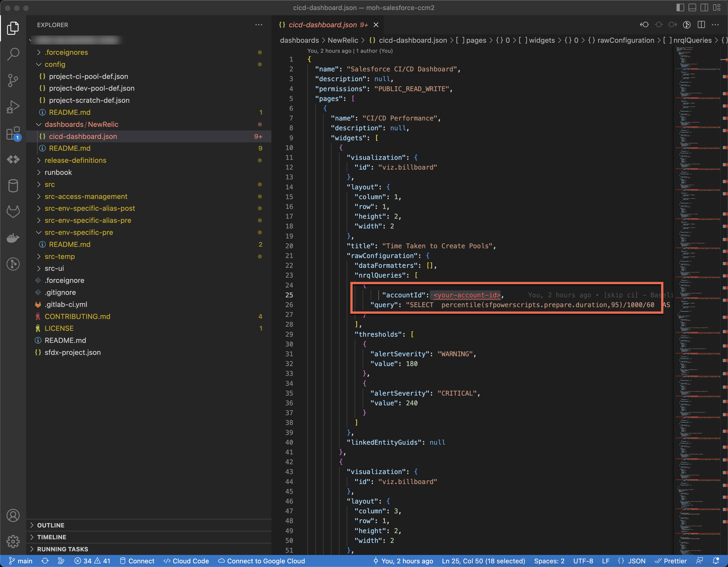
Task: Open CONTRIBUTING.md file
Action: click(149, 316)
